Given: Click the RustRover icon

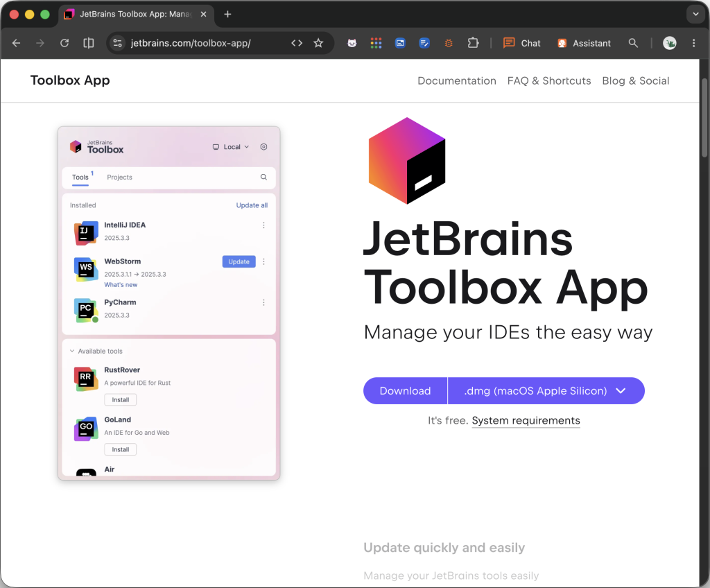Looking at the screenshot, I should pyautogui.click(x=86, y=379).
